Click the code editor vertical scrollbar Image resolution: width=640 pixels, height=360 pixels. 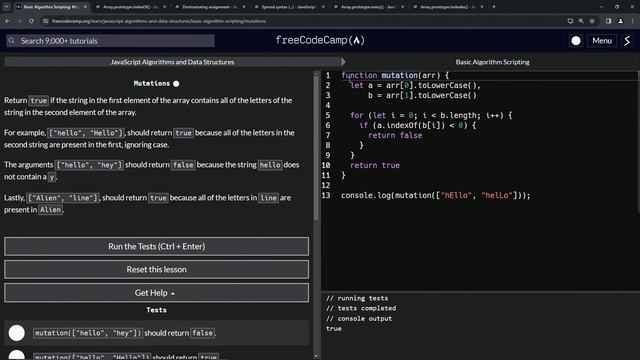[638, 141]
